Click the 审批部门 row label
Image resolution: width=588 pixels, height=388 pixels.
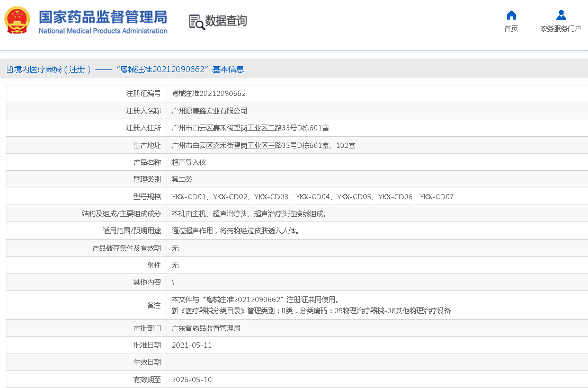(147, 328)
